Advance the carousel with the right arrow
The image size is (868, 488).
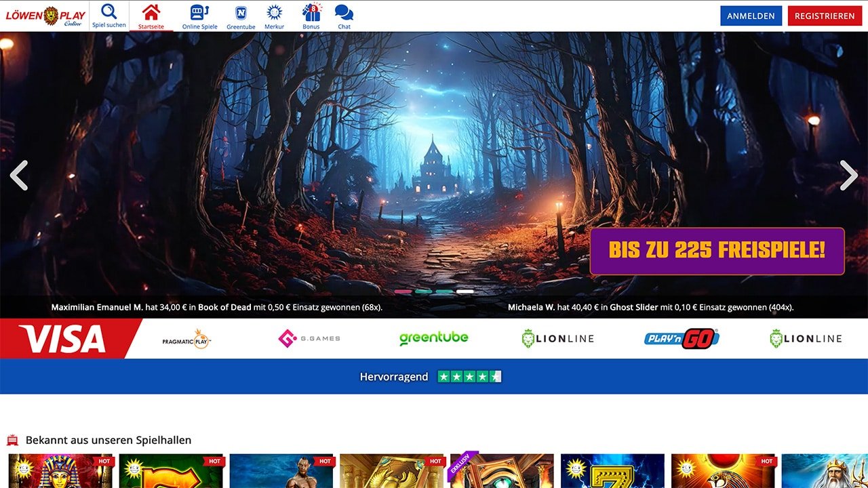coord(848,176)
